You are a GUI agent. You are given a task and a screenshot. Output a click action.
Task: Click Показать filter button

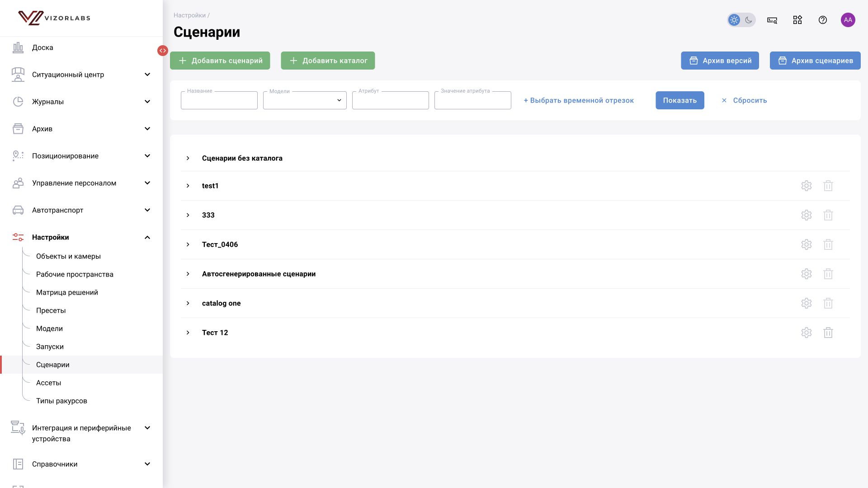[x=680, y=100]
